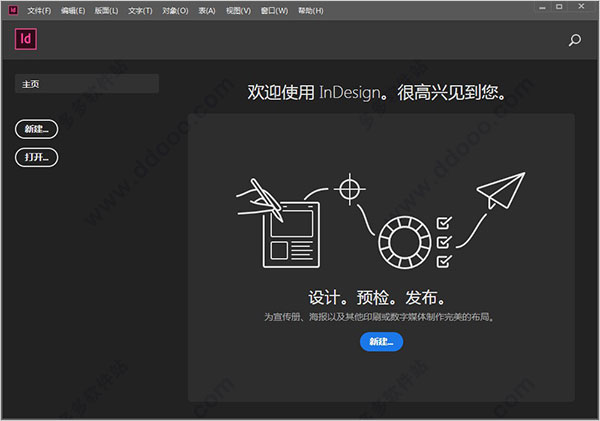The width and height of the screenshot is (600, 421).
Task: Click the small Id icon in the title bar
Action: 13,10
